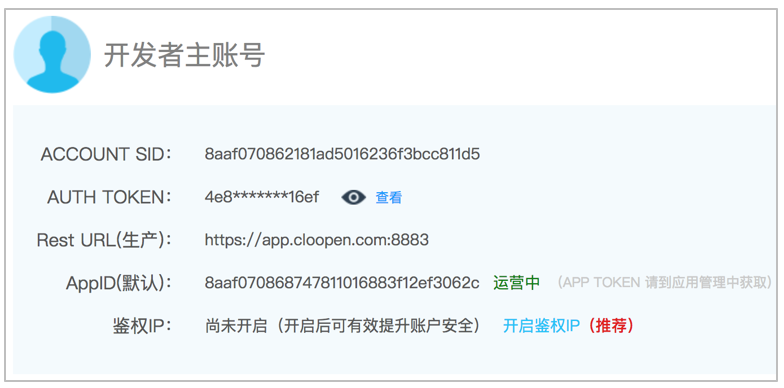Screen dimensions: 784x388
Task: Click the ACCOUNT SID field label
Action: coord(106,154)
